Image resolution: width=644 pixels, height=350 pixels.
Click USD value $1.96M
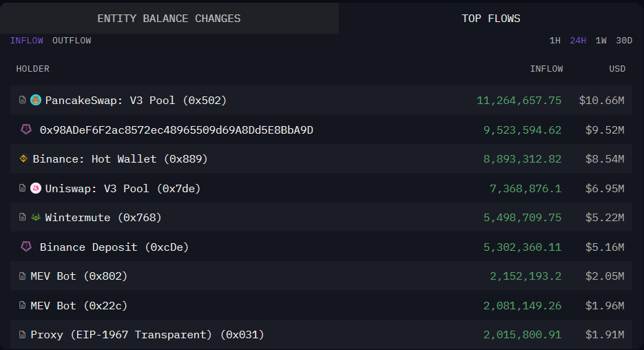605,306
